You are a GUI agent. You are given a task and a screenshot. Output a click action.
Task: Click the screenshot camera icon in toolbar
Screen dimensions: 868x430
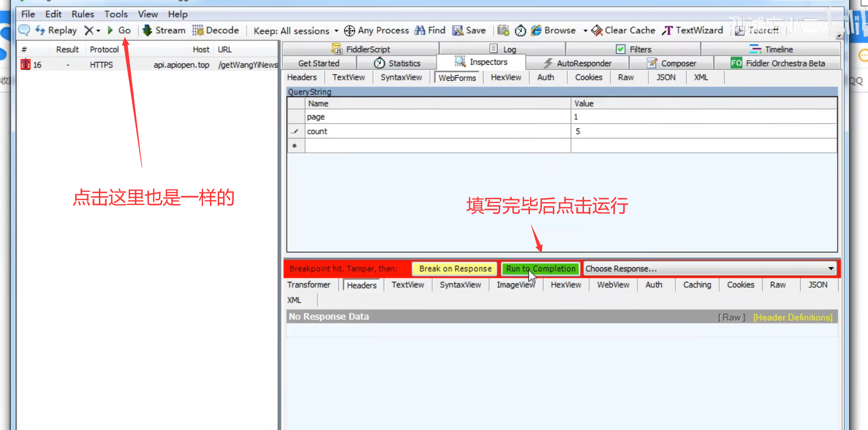click(x=503, y=30)
